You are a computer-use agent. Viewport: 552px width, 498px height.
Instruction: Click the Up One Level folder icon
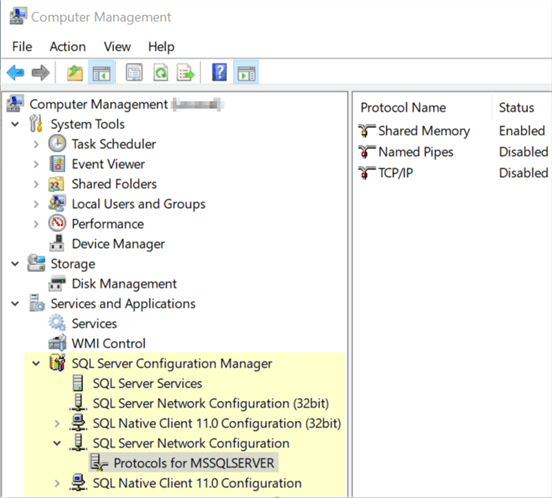(x=75, y=73)
